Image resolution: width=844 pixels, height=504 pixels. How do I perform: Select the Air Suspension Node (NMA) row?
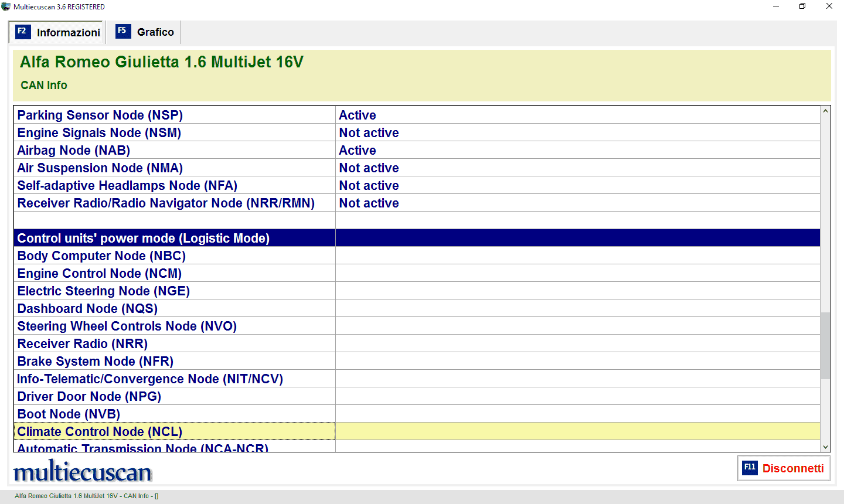[417, 168]
